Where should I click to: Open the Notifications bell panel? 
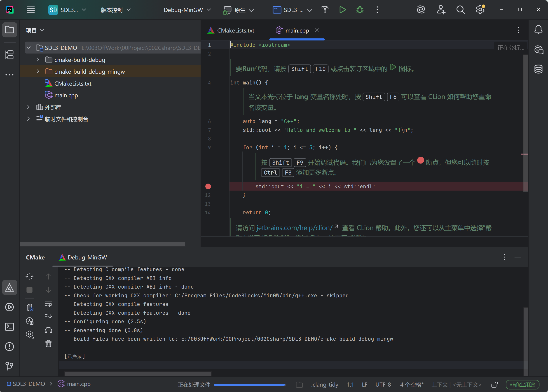coord(538,30)
